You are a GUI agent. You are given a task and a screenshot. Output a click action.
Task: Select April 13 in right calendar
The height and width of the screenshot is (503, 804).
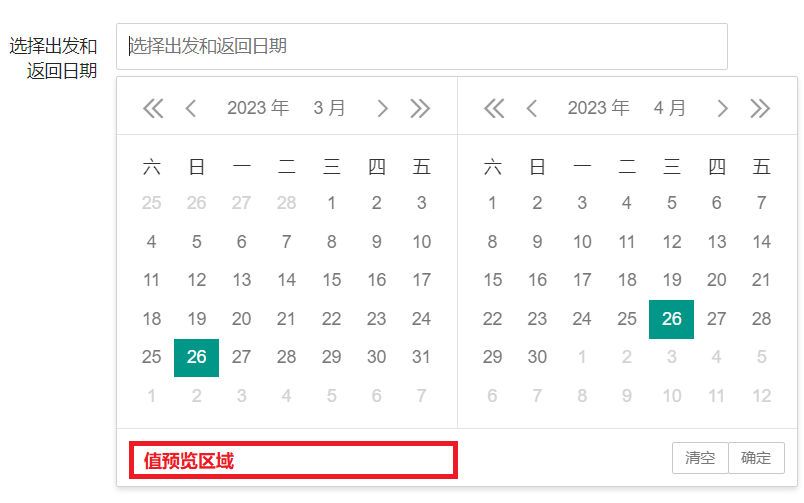tap(716, 242)
